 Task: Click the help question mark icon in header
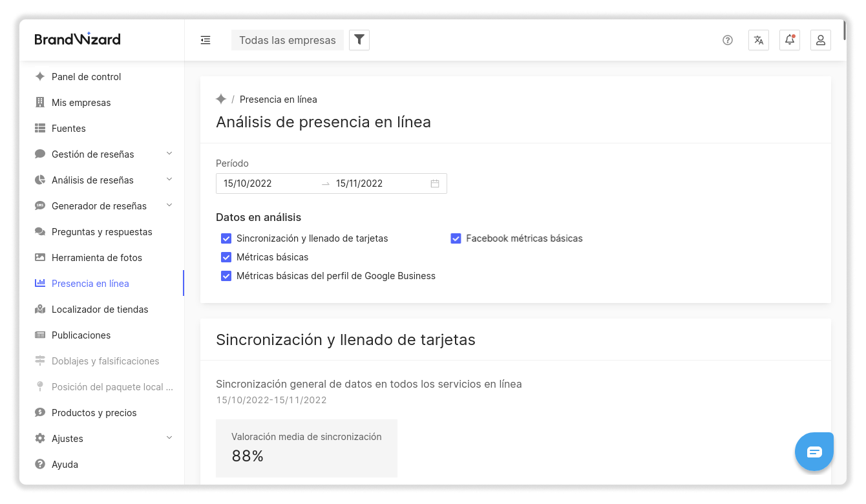(x=728, y=40)
